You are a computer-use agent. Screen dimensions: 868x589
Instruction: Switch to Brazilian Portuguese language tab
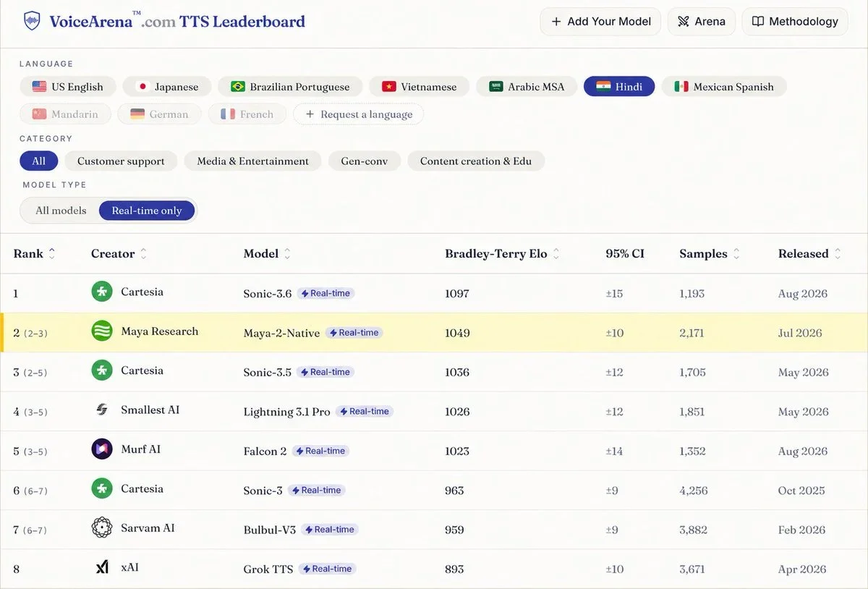point(289,87)
